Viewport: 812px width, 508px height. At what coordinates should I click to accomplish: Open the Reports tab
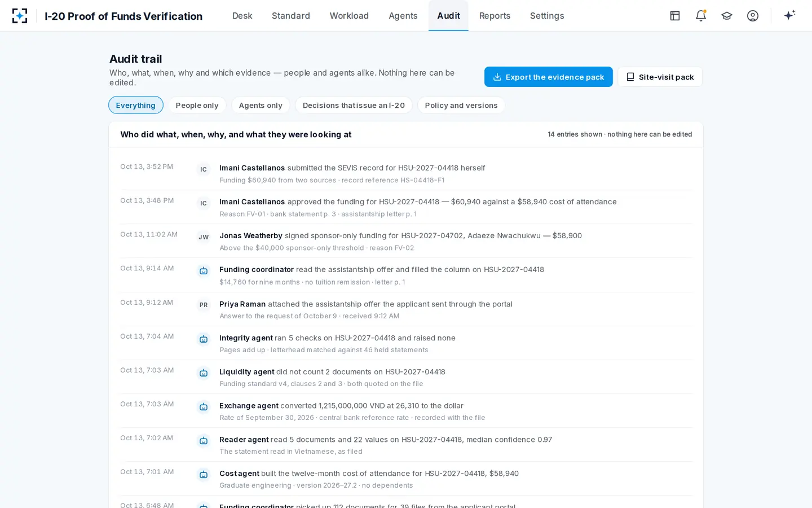[x=495, y=16]
